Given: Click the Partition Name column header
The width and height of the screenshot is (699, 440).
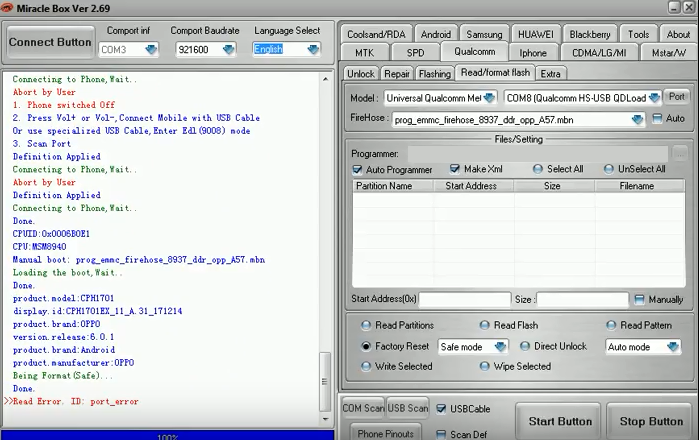Looking at the screenshot, I should pos(393,186).
